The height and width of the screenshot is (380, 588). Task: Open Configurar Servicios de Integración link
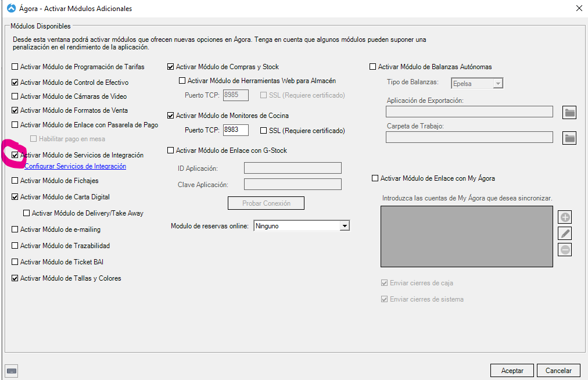pyautogui.click(x=76, y=166)
